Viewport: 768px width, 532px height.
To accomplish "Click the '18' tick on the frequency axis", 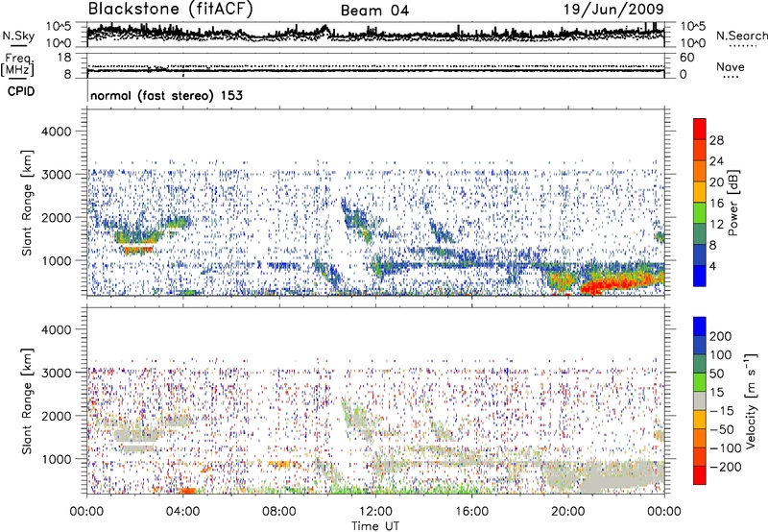I will [64, 58].
